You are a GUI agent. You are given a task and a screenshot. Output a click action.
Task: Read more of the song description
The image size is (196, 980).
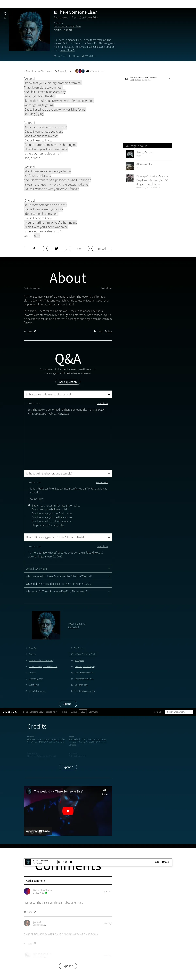coord(67,50)
